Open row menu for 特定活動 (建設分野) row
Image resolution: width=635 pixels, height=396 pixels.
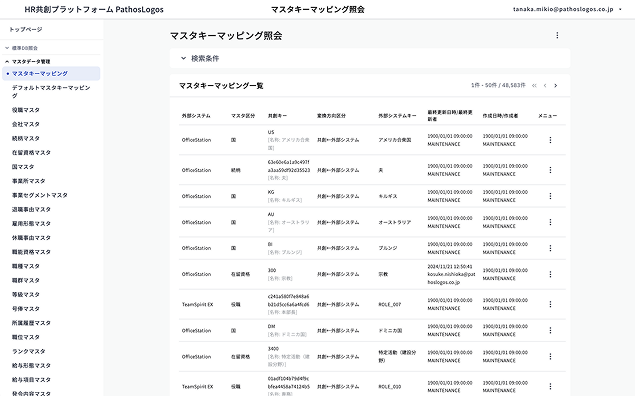pyautogui.click(x=550, y=356)
